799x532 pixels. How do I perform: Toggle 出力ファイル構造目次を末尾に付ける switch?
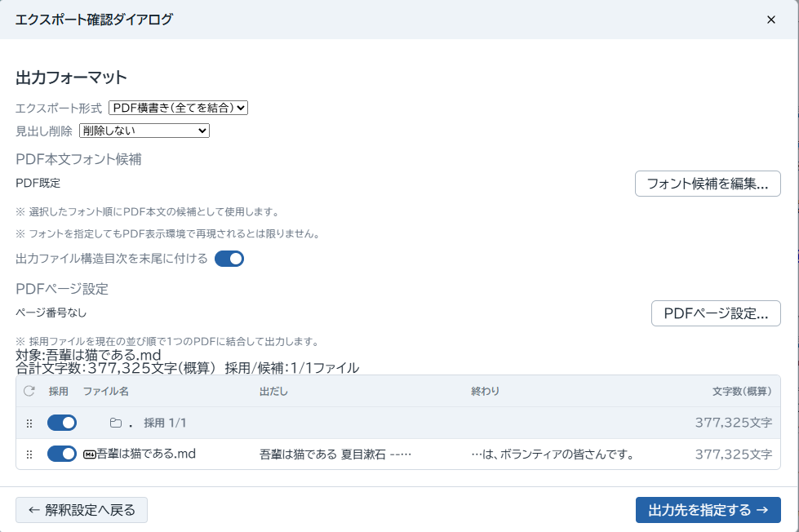point(229,259)
